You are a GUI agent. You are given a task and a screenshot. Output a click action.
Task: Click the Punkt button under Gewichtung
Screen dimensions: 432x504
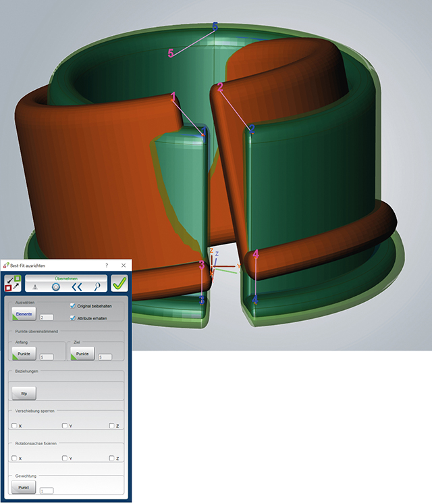click(x=24, y=487)
